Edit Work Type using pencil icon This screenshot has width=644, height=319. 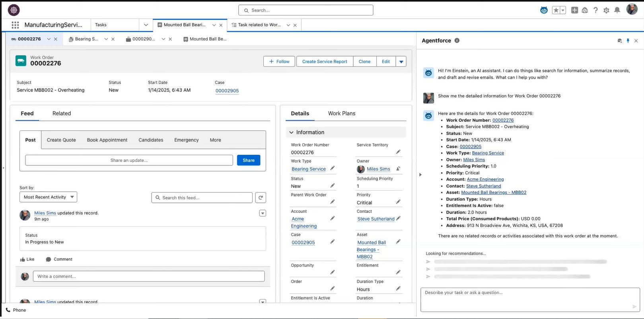pyautogui.click(x=333, y=168)
